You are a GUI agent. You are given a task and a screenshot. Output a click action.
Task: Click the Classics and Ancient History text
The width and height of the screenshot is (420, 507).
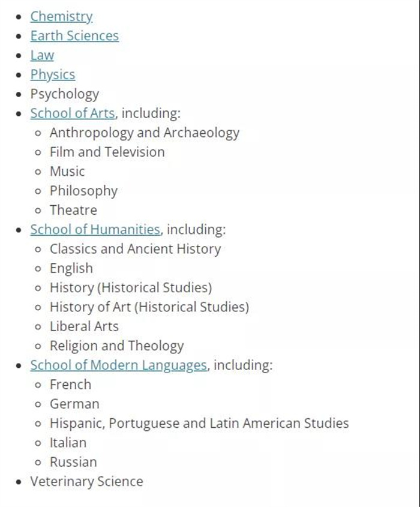[x=136, y=249]
